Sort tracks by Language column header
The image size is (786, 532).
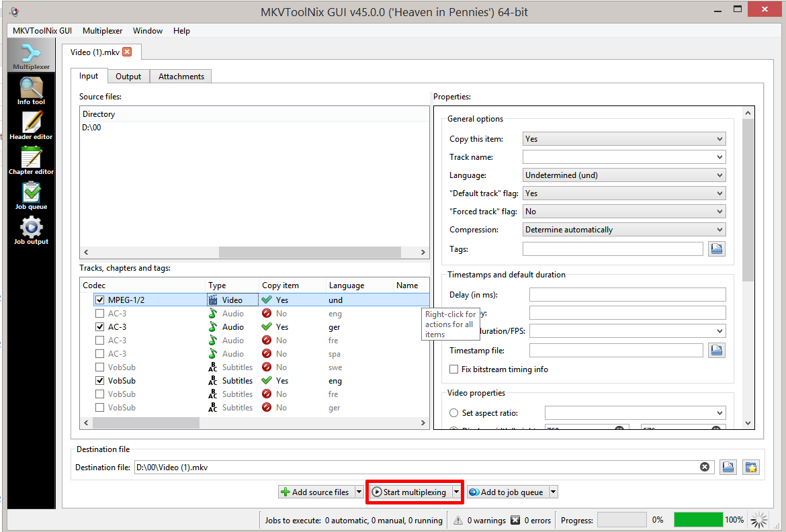(359, 285)
